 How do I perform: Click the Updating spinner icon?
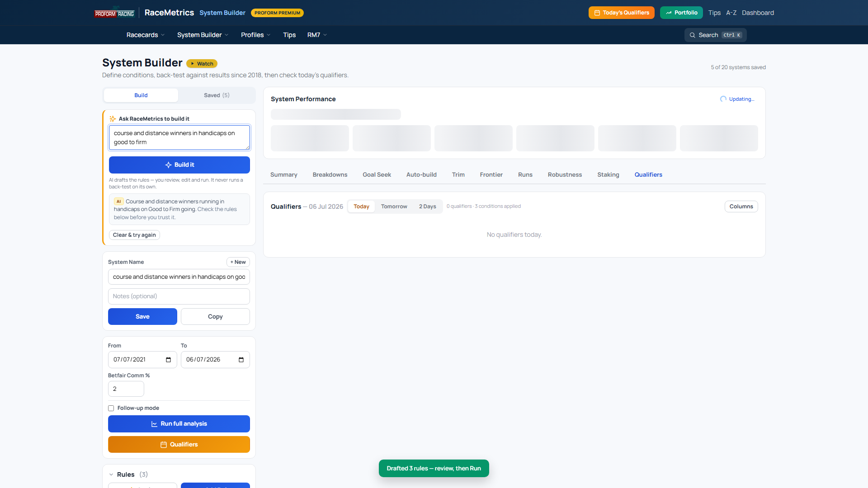723,99
